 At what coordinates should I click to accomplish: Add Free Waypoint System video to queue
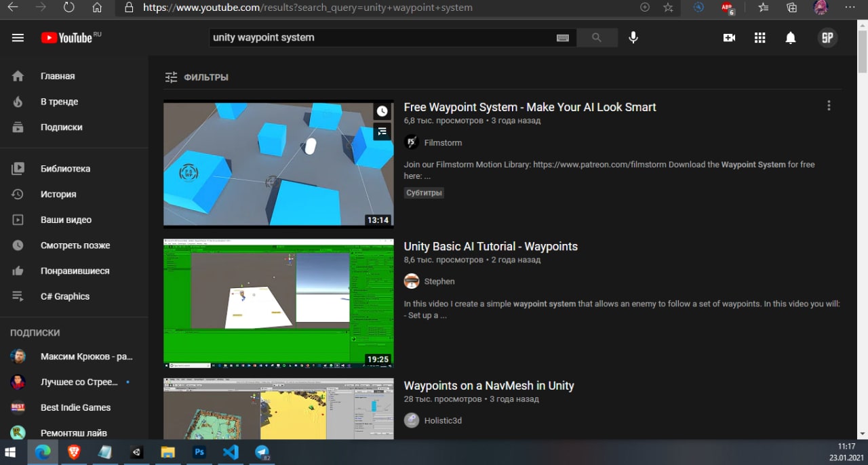[x=382, y=132]
